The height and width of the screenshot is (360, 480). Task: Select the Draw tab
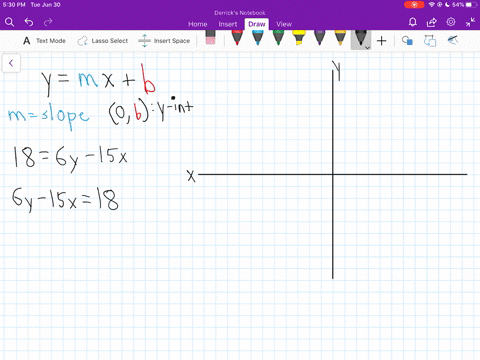[257, 24]
